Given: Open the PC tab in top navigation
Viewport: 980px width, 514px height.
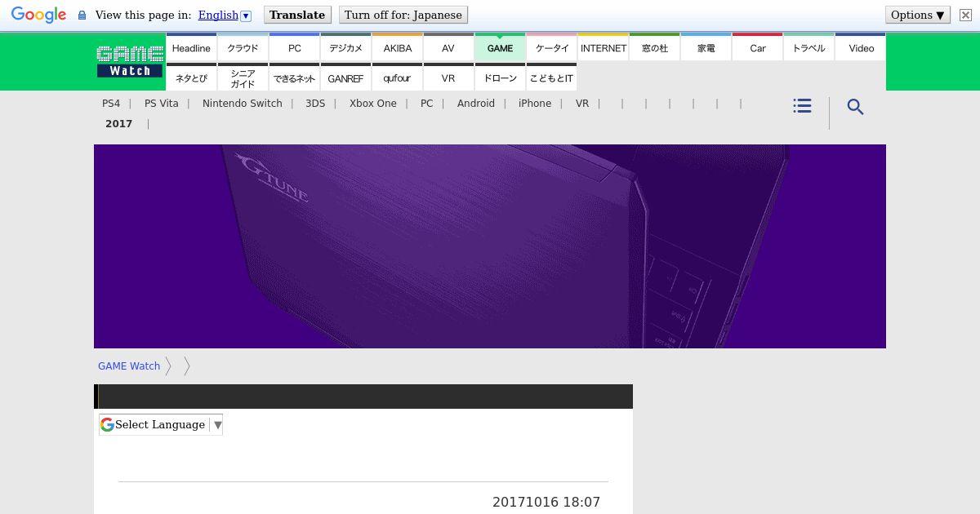Looking at the screenshot, I should [x=294, y=47].
